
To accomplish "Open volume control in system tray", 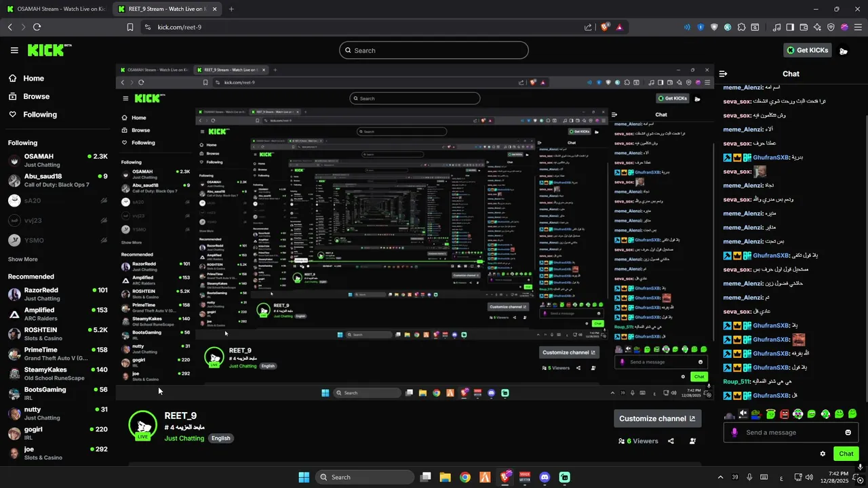I will pos(808,477).
